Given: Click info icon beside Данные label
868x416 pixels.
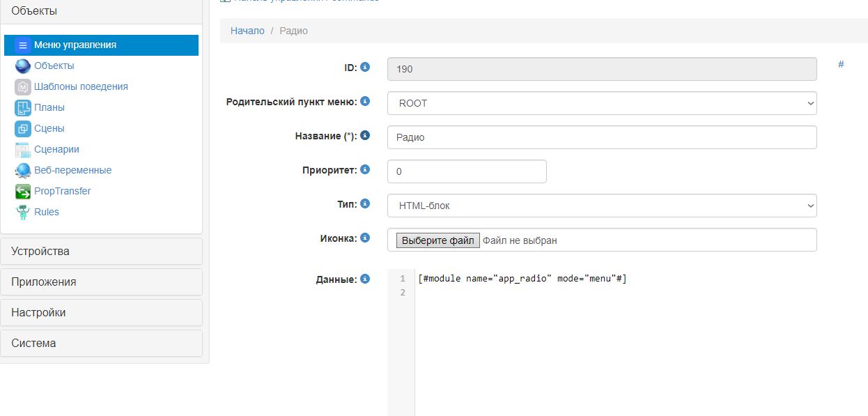Looking at the screenshot, I should 365,279.
